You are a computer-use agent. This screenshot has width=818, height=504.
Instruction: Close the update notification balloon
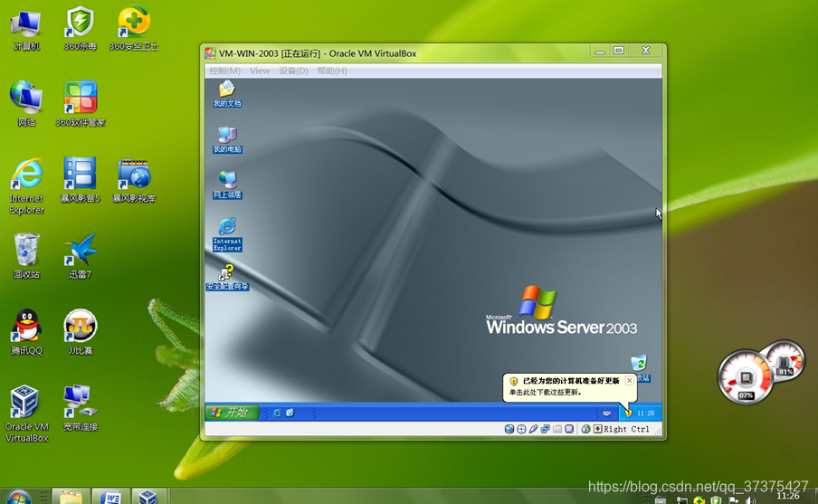[629, 380]
